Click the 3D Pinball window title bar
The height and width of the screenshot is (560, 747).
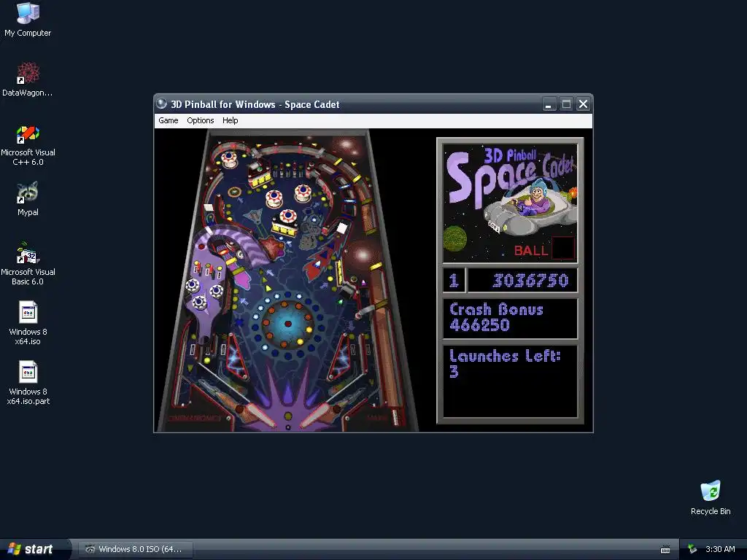click(x=373, y=104)
